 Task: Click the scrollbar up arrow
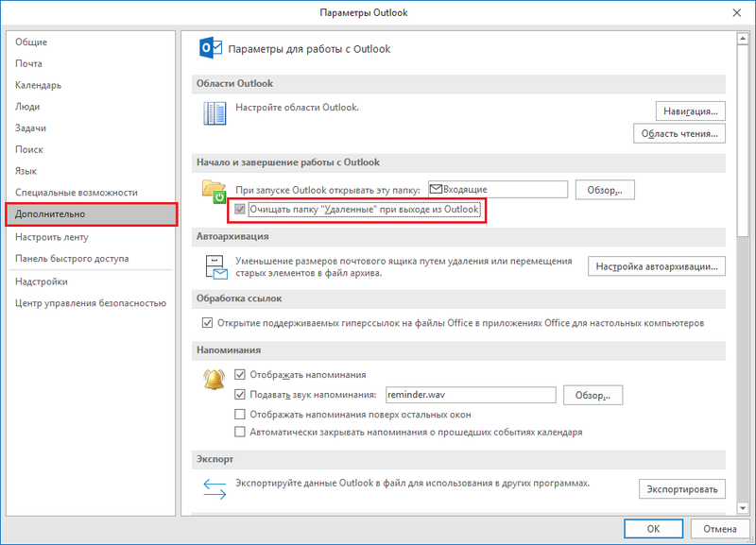[x=743, y=39]
